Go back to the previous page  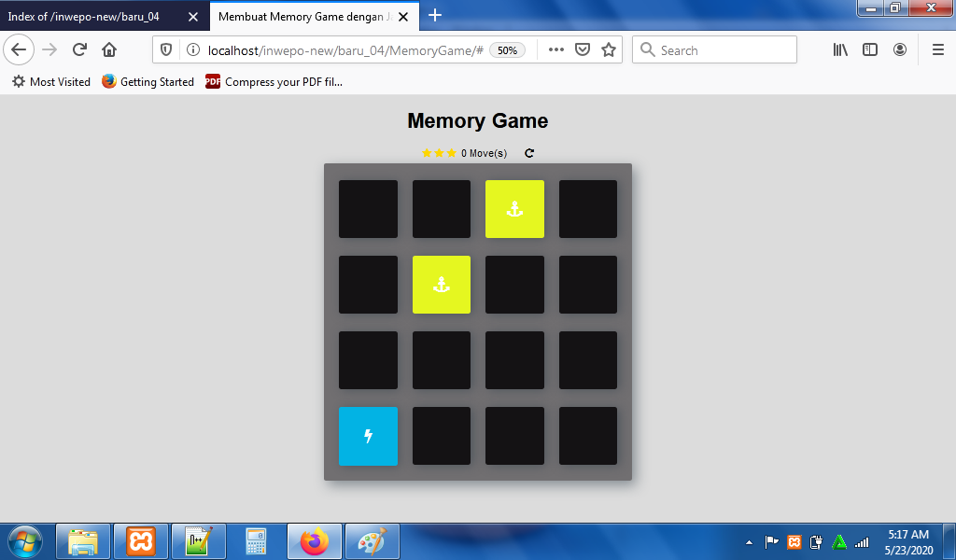tap(19, 49)
